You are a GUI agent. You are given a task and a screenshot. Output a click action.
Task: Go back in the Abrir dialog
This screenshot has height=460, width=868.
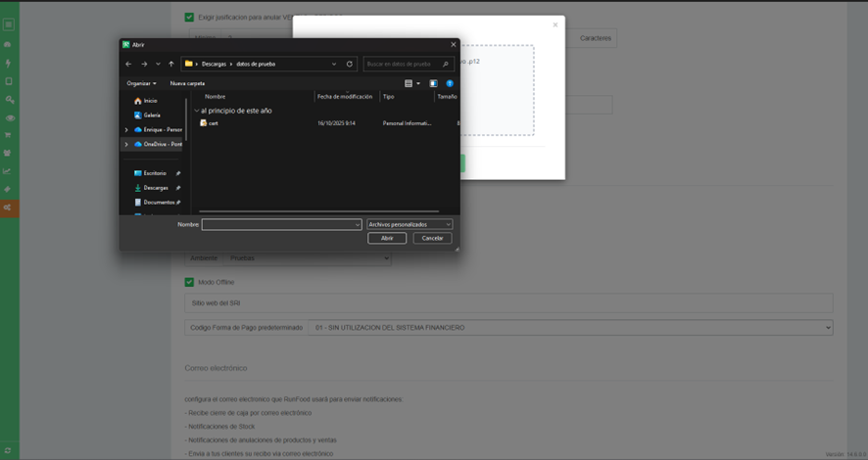(128, 65)
